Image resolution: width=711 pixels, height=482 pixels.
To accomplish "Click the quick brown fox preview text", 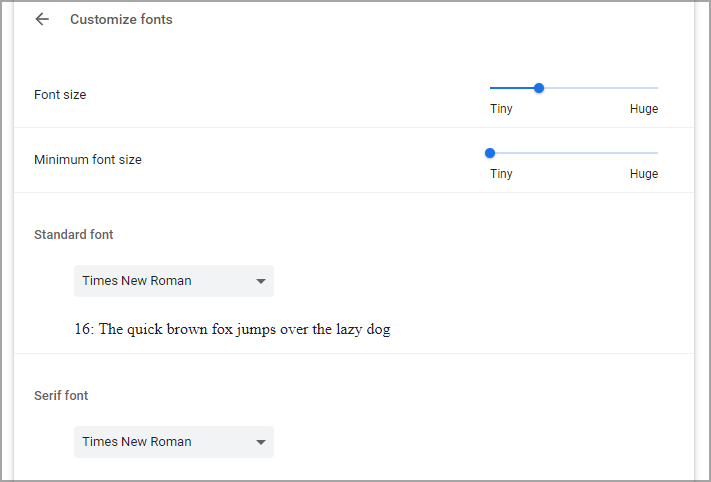I will 232,329.
